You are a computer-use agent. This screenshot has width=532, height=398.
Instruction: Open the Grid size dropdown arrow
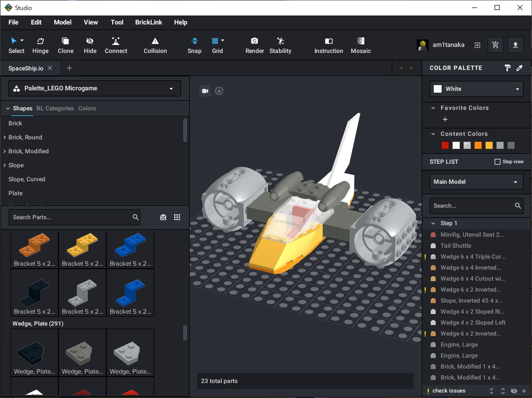(223, 40)
